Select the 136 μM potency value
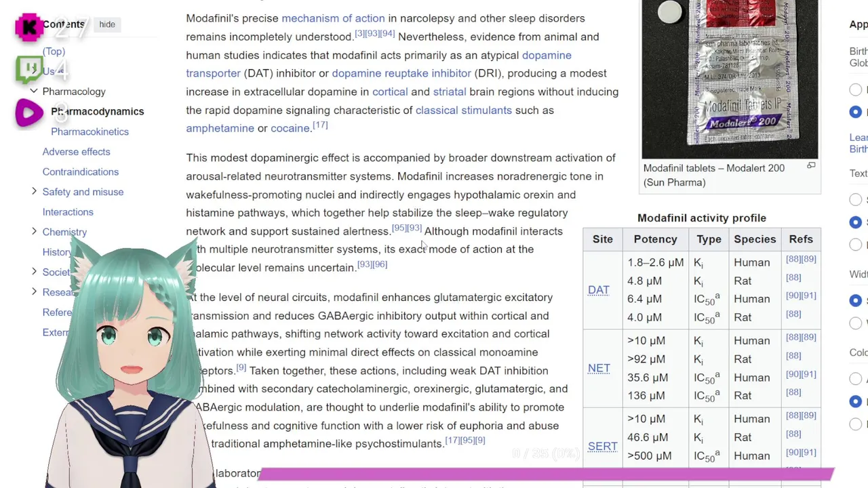868x488 pixels. [x=646, y=396]
